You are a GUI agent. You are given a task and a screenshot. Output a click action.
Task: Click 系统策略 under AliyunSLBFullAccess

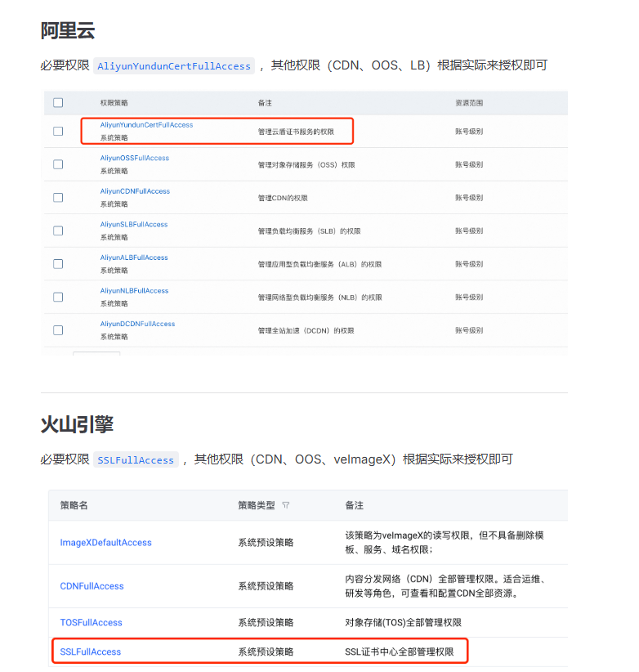pos(114,237)
